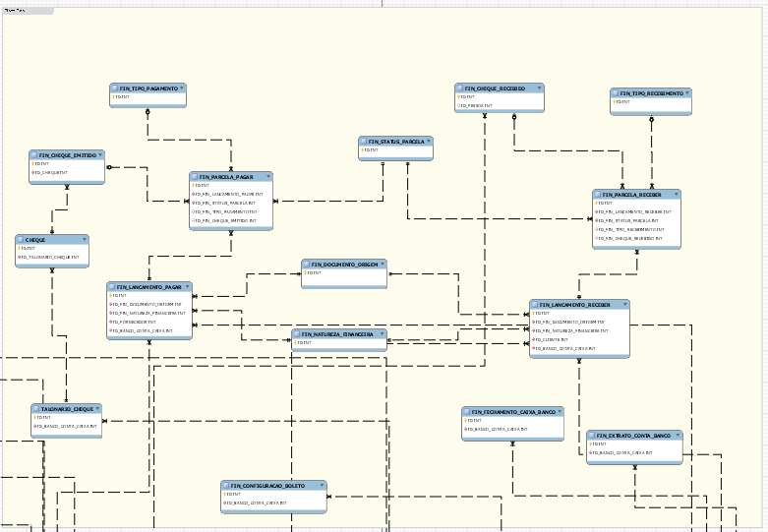Screen dimensions: 768x532
Task: Click ID_CHEQUE column in FIN_CHEQUE_EMITIDO
Action: (x=67, y=172)
